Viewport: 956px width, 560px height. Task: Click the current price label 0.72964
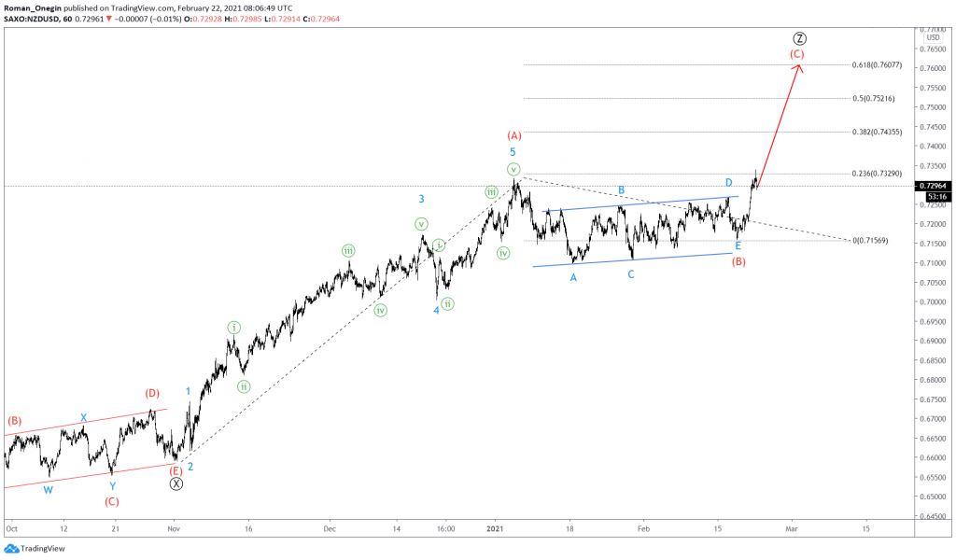click(931, 185)
